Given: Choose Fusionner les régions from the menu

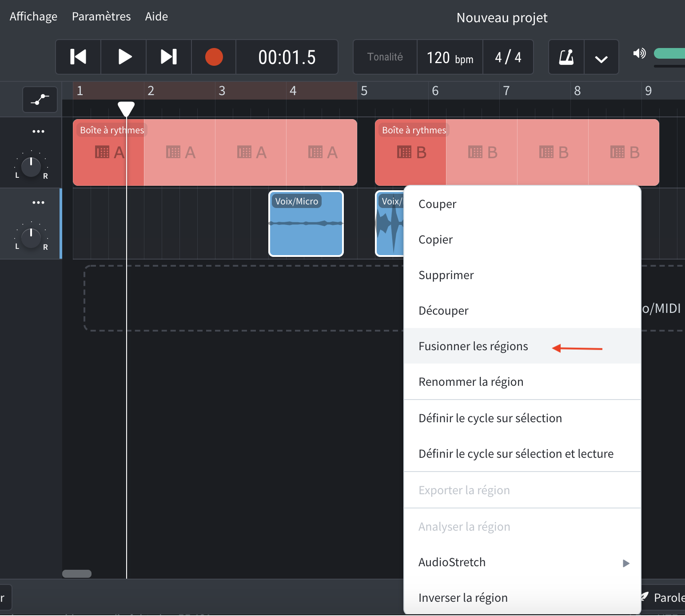Looking at the screenshot, I should coord(474,346).
